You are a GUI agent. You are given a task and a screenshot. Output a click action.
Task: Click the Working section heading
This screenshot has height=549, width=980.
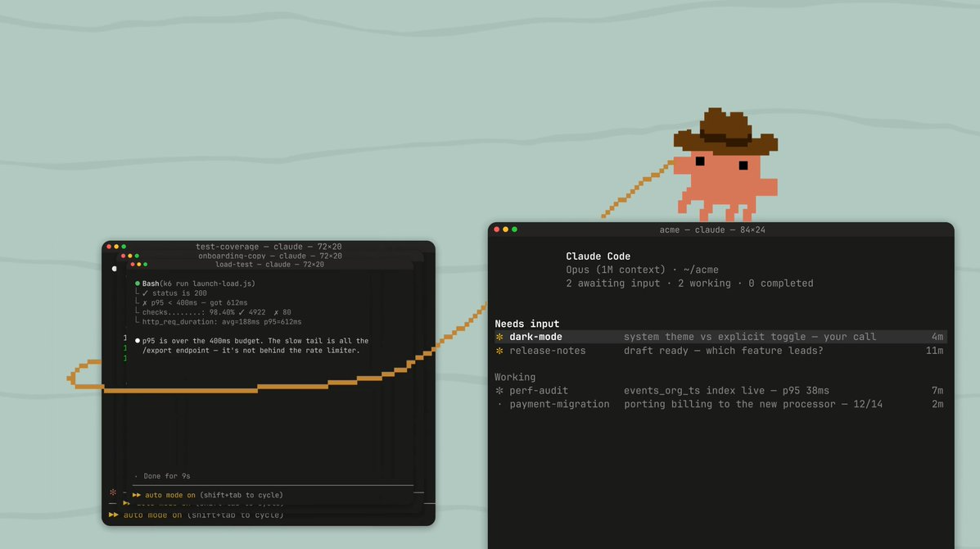click(x=515, y=378)
